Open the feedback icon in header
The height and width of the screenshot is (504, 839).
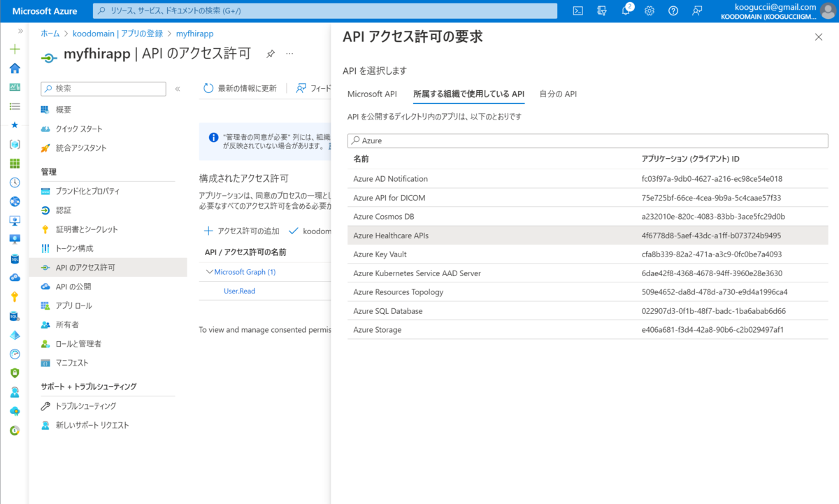697,10
